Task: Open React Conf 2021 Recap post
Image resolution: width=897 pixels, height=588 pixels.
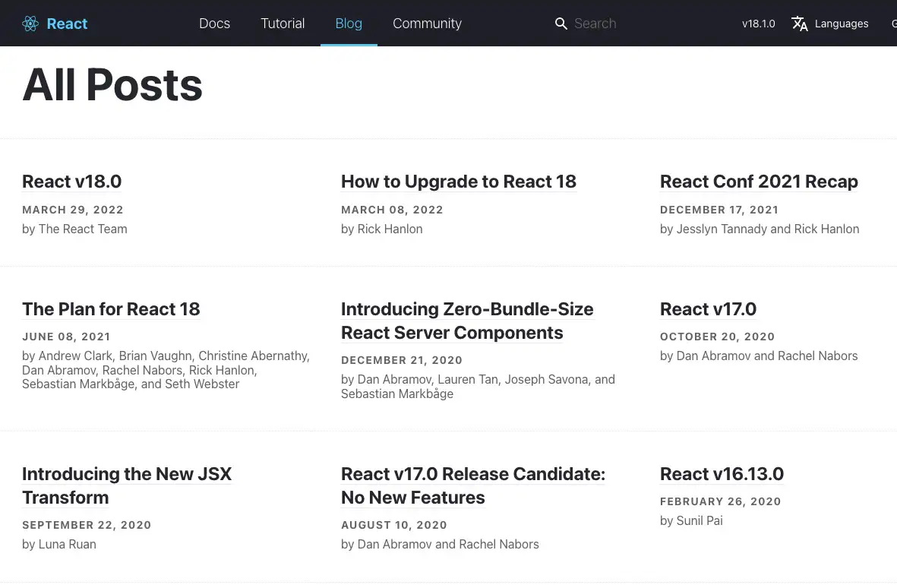Action: coord(759,182)
